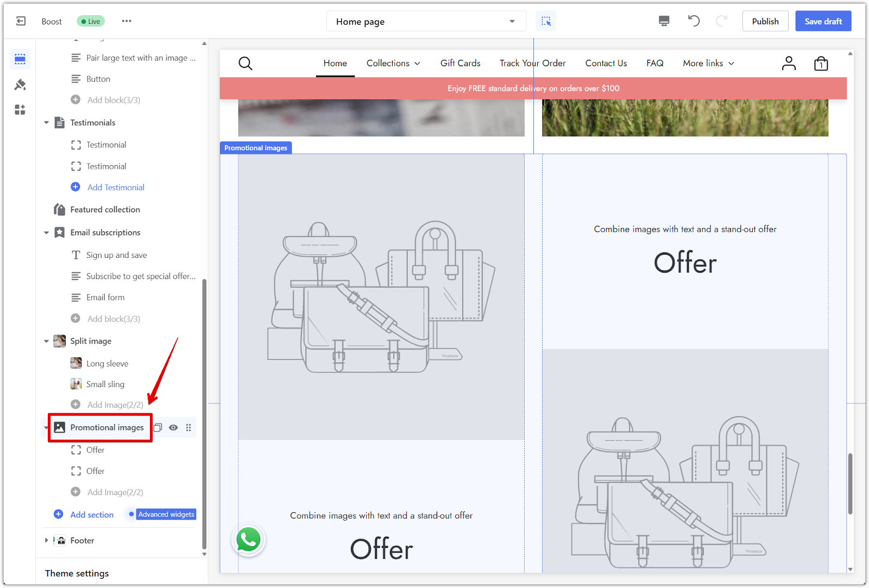Click the Split image thumbnail icon

click(60, 341)
